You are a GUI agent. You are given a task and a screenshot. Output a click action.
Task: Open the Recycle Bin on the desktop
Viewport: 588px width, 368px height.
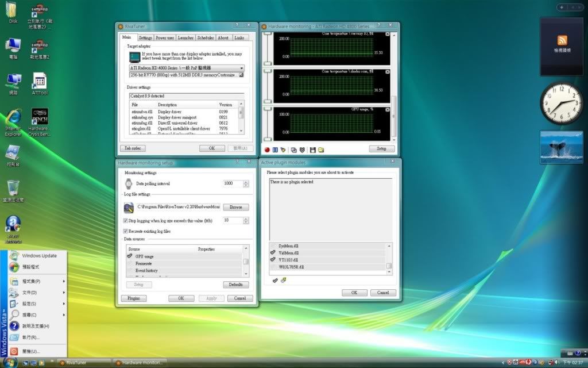[13, 191]
